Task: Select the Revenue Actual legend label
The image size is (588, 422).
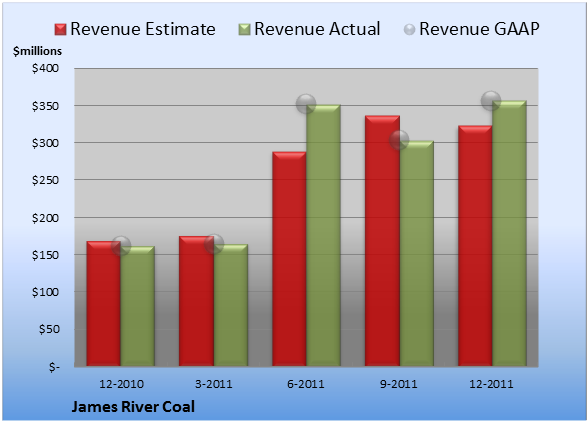Action: tap(317, 29)
